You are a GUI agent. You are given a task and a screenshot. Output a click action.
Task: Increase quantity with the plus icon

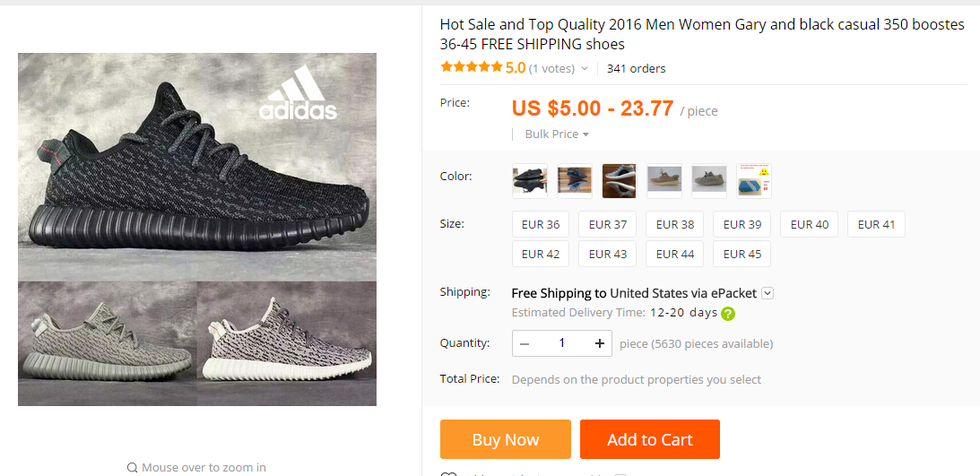click(x=599, y=343)
